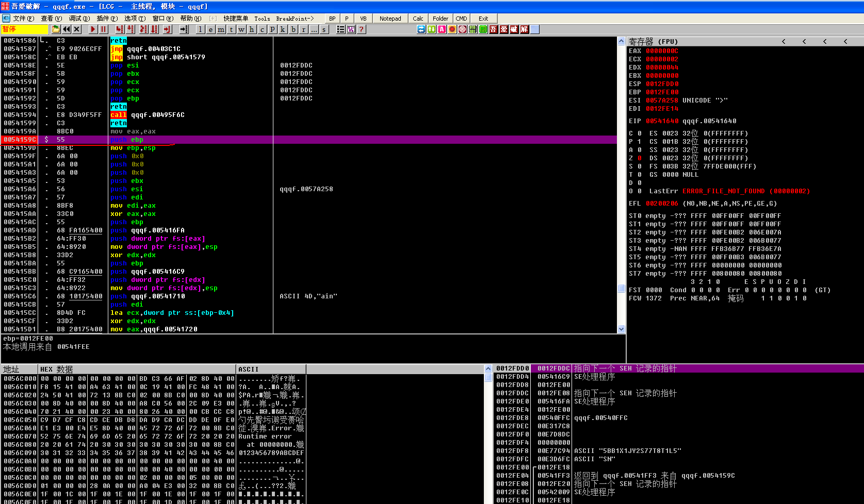
Task: Select the highlighted 'push ebp' line at 0054159C
Action: pyautogui.click(x=309, y=140)
